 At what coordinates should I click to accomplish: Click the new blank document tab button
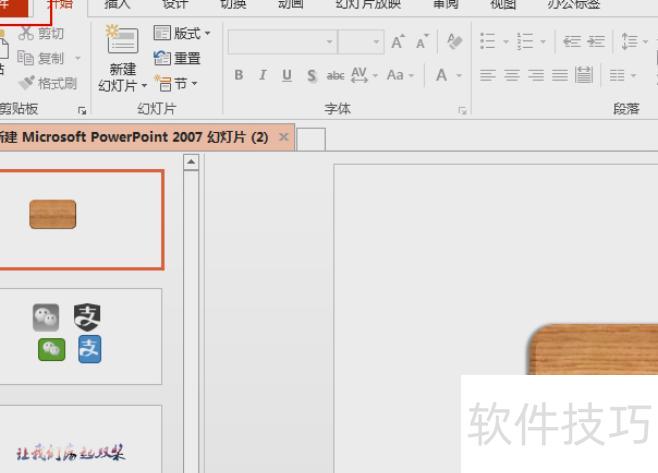click(x=311, y=139)
